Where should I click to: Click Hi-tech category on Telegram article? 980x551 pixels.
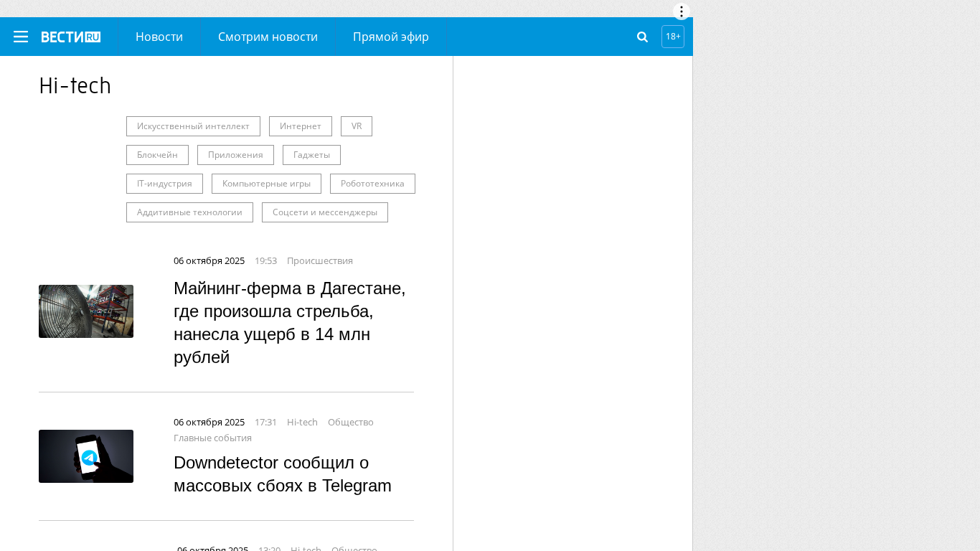coord(302,423)
